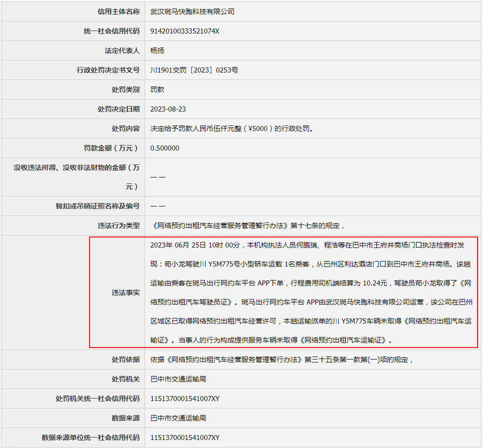Click the label 统一社会信用代码
Viewport: 483px width, 448px height.
112,31
